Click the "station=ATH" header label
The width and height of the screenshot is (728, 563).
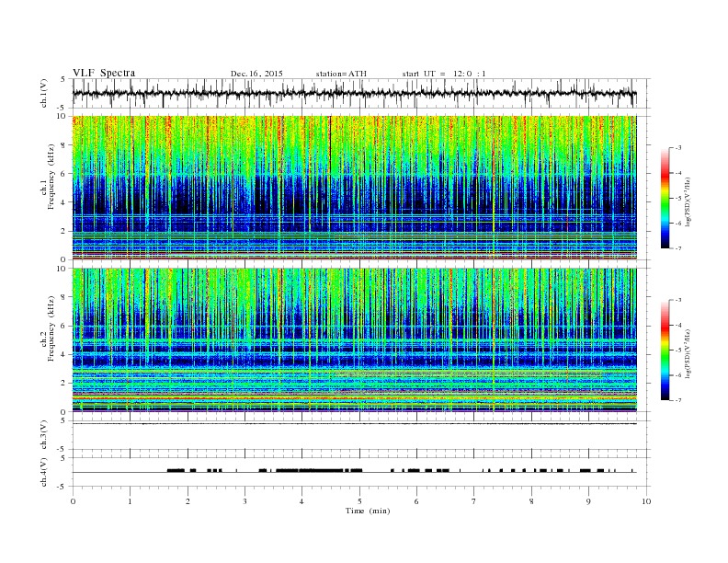pyautogui.click(x=341, y=74)
